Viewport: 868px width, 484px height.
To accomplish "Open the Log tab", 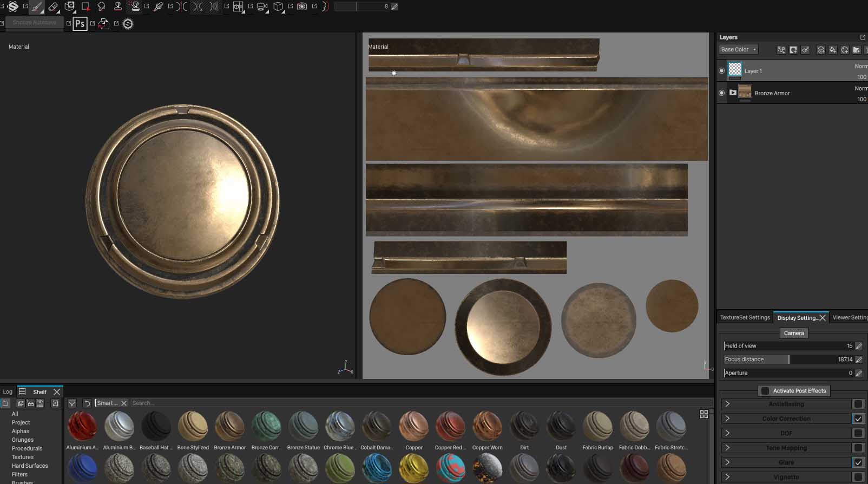I will coord(8,392).
